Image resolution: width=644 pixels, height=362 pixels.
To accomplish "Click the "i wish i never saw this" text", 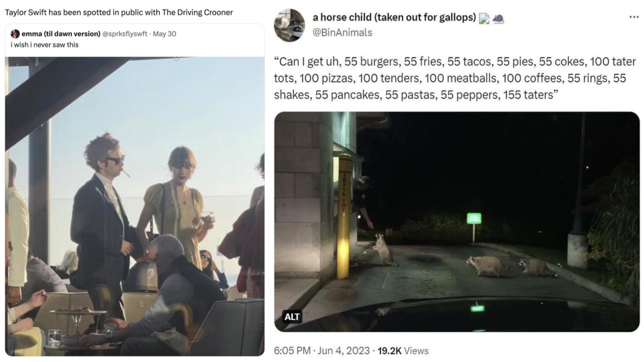I will [44, 45].
